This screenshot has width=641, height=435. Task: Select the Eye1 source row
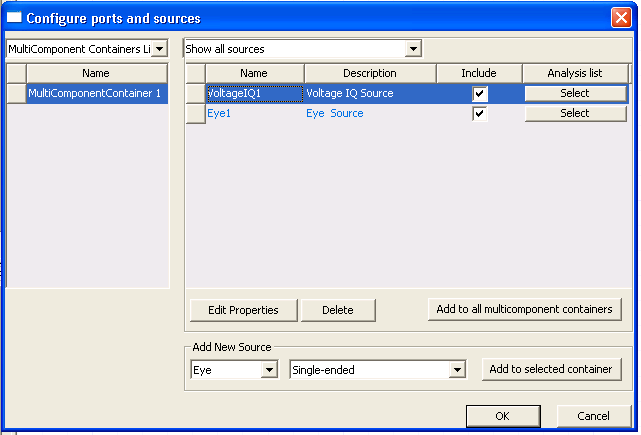click(x=254, y=113)
